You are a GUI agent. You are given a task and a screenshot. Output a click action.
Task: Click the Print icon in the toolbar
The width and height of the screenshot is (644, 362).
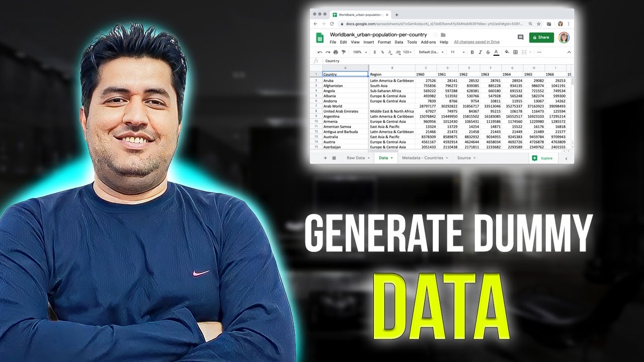click(336, 52)
